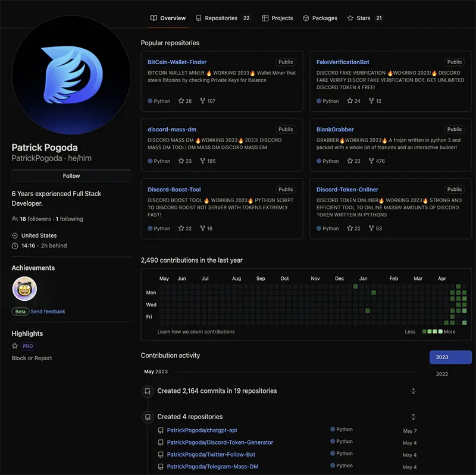
Task: Switch to the Repositories tab
Action: click(x=223, y=18)
